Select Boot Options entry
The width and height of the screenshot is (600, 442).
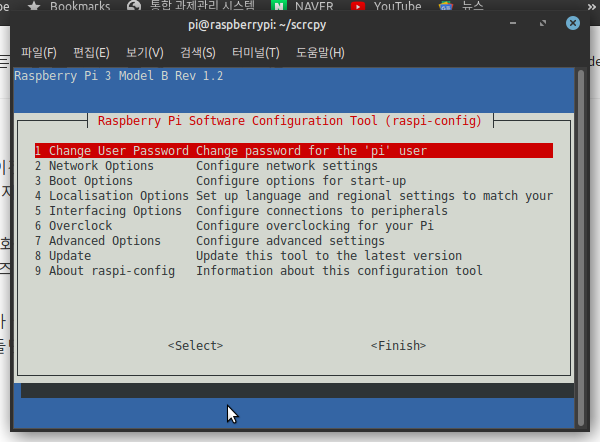point(293,181)
